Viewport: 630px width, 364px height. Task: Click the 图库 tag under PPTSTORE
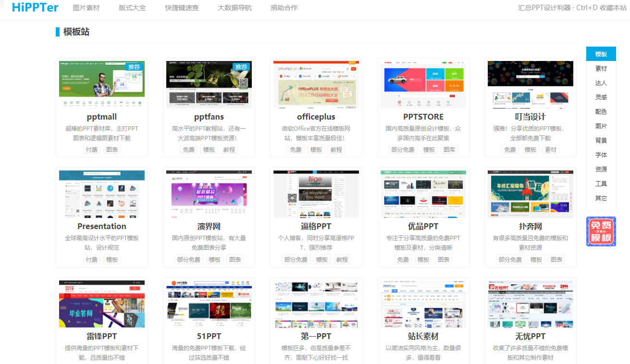[x=449, y=150]
